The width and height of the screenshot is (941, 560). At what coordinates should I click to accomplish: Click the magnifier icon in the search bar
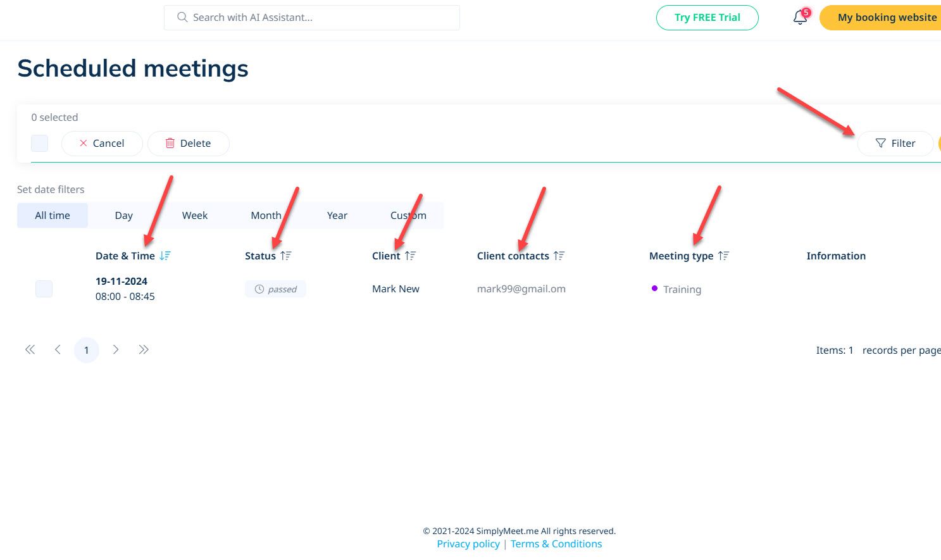[x=182, y=17]
